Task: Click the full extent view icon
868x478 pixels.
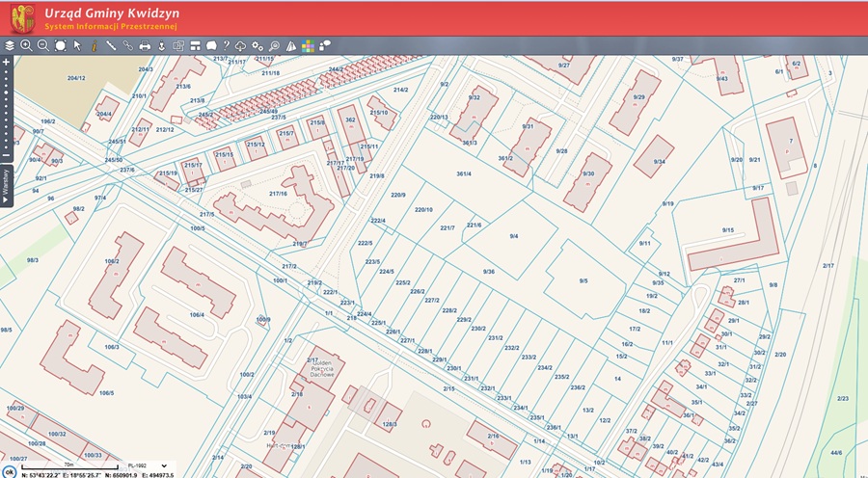Action: [61, 45]
